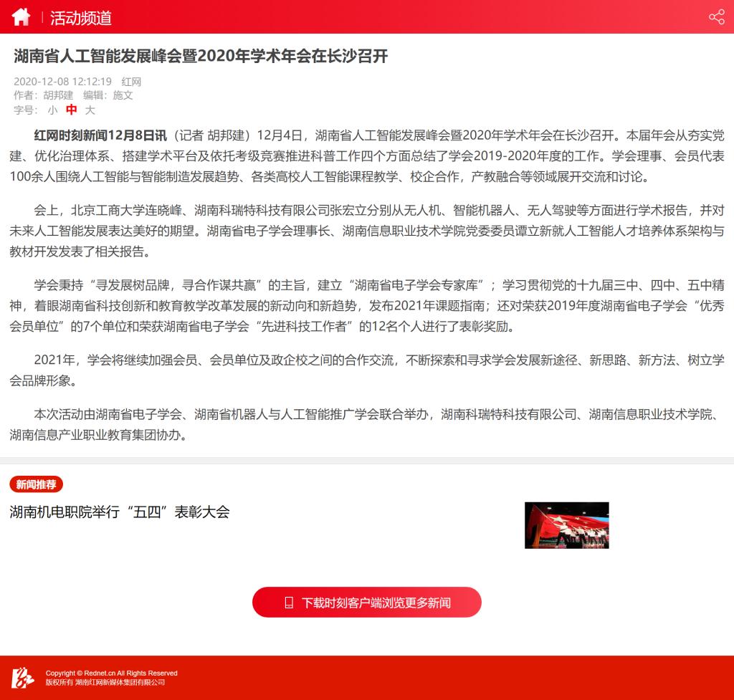The width and height of the screenshot is (734, 700).
Task: Click the Rednet logo in footer
Action: pos(22,678)
